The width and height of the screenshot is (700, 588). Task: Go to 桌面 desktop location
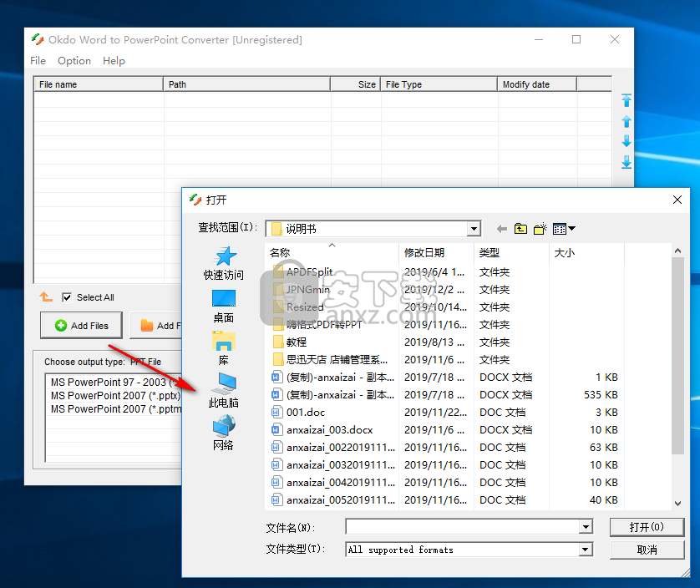(224, 307)
